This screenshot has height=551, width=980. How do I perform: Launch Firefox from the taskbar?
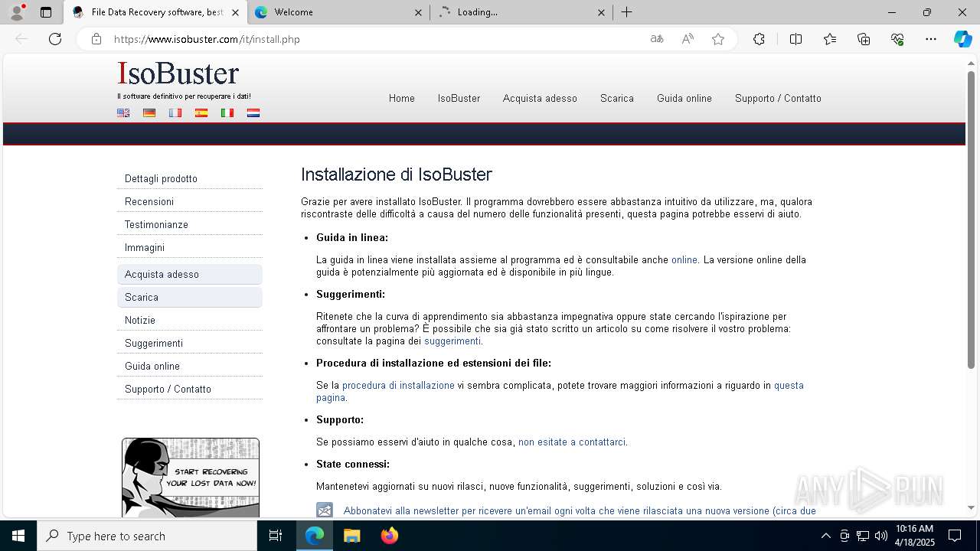390,536
